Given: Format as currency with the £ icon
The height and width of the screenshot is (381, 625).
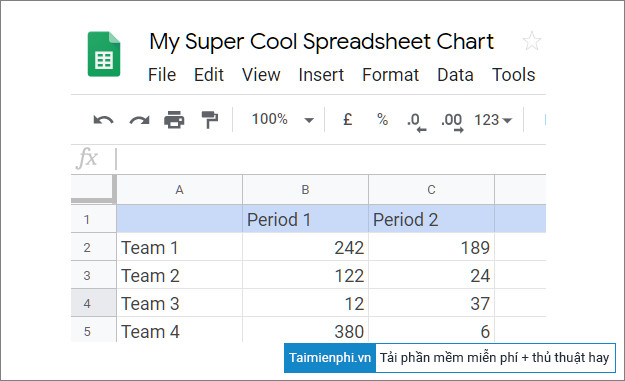Looking at the screenshot, I should [348, 119].
